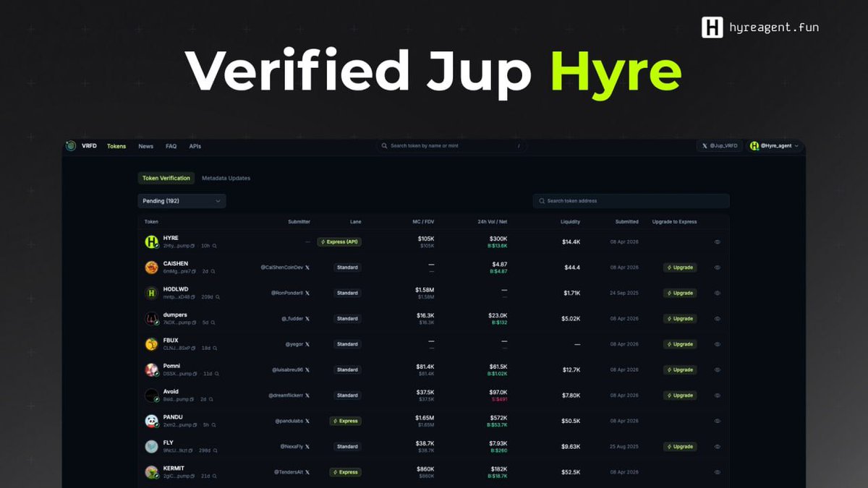Click the MC / FDV column header
This screenshot has height=488, width=868.
click(x=422, y=222)
